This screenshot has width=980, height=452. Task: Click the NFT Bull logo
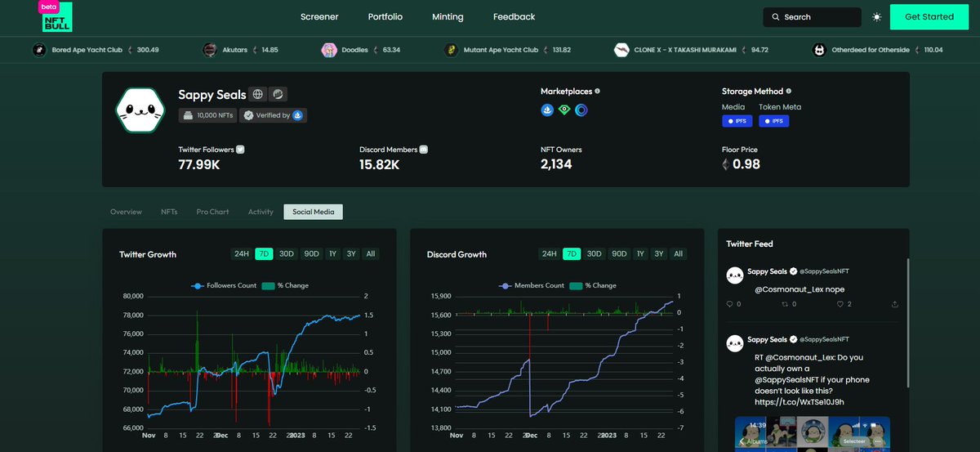pyautogui.click(x=56, y=16)
